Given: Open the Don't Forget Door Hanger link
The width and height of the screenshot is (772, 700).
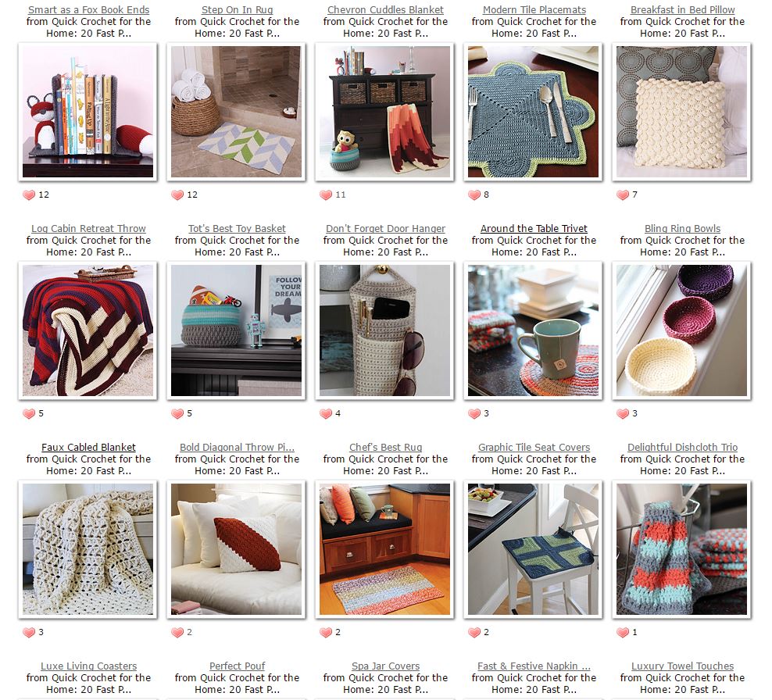Looking at the screenshot, I should [x=385, y=228].
